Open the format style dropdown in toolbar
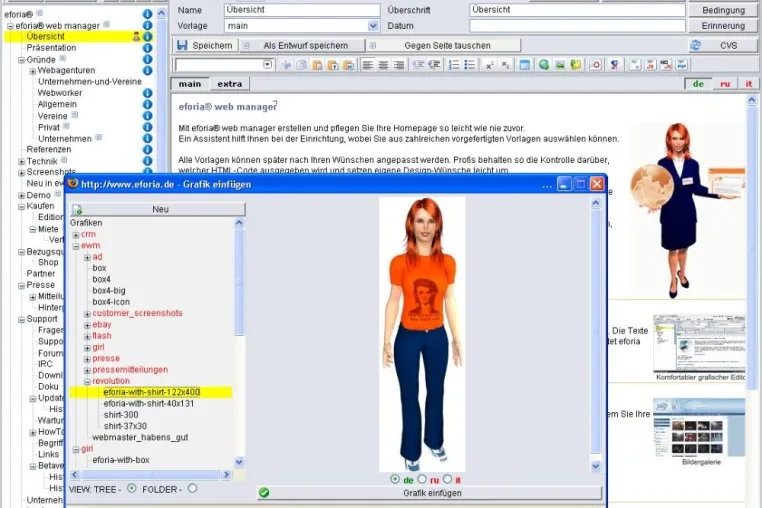Image resolution: width=762 pixels, height=508 pixels. 267,65
